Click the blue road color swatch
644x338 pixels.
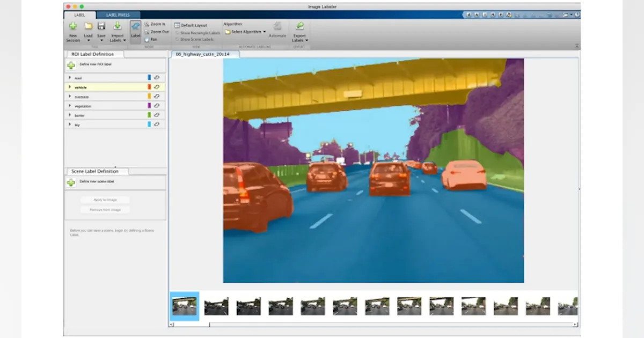click(x=149, y=78)
